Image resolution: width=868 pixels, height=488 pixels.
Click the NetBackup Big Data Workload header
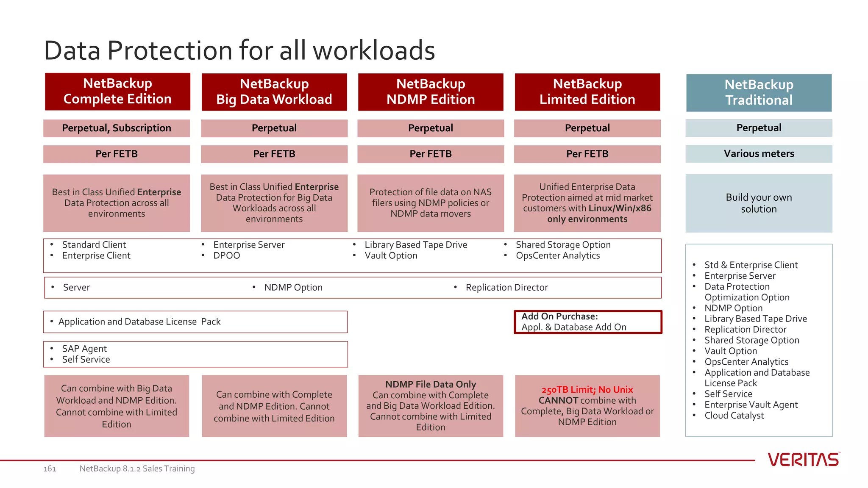(x=274, y=92)
